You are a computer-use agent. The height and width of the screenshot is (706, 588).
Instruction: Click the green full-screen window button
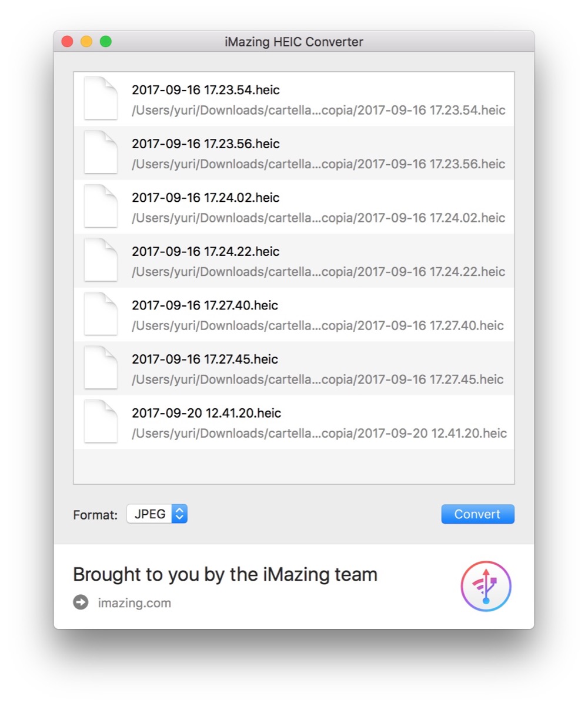[x=105, y=42]
